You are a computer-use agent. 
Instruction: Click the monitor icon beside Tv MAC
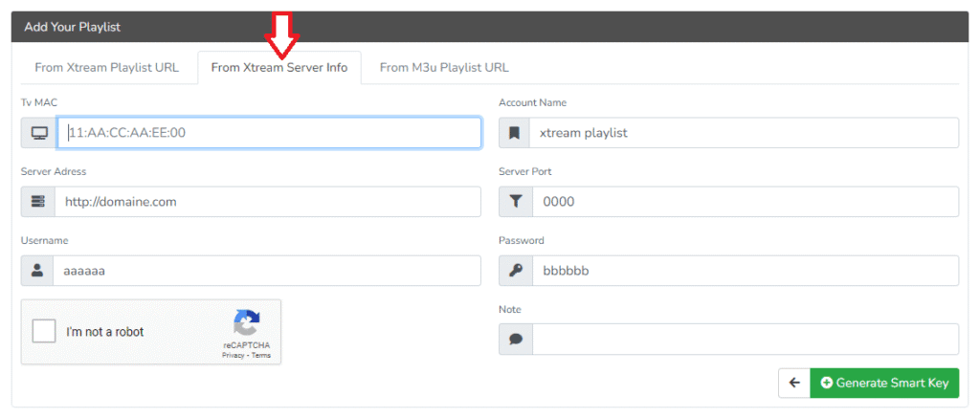(x=38, y=133)
